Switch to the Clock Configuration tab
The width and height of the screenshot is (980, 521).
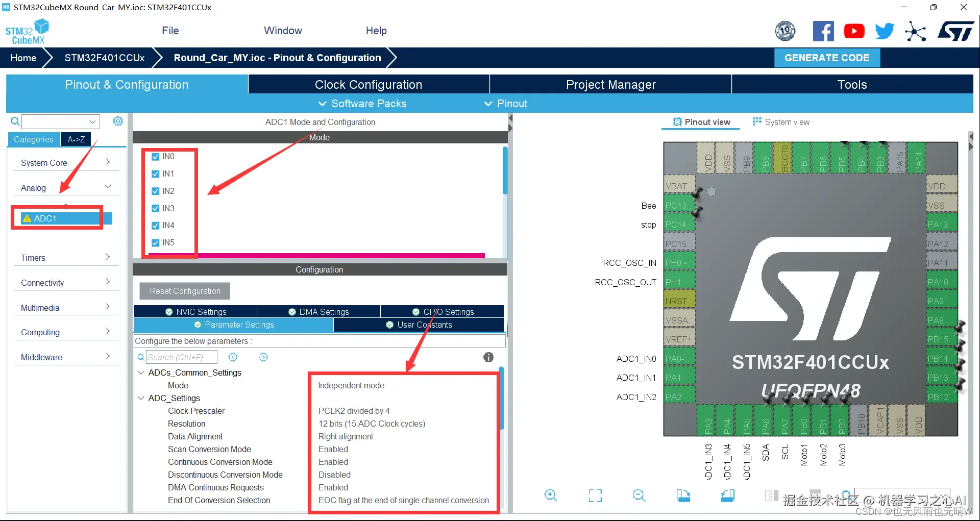click(369, 85)
